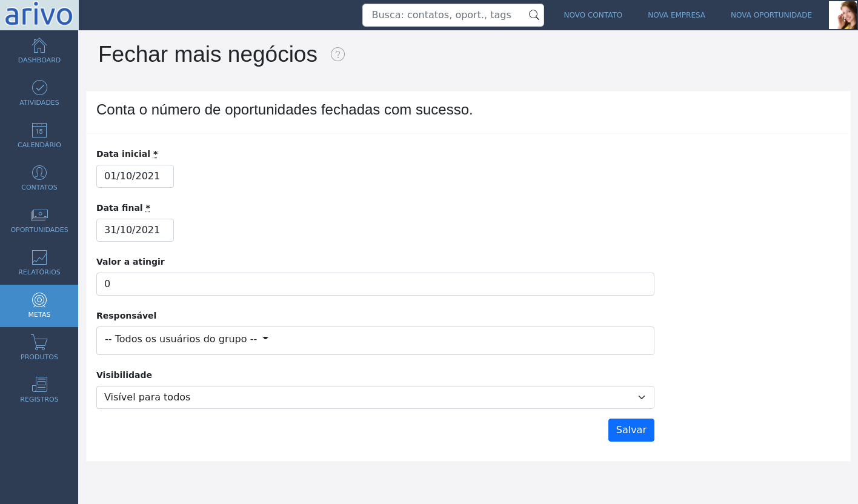The width and height of the screenshot is (858, 504).
Task: Open Registros icon in sidebar
Action: (x=39, y=385)
